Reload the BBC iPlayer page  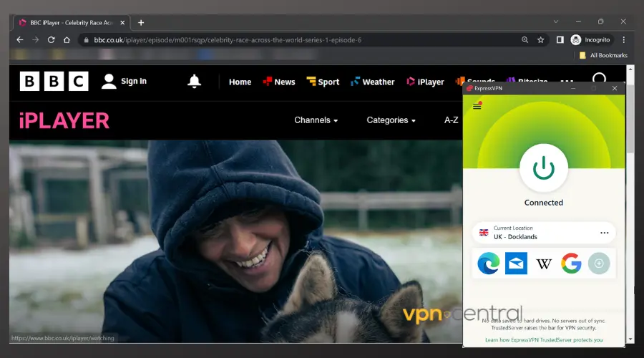point(51,40)
